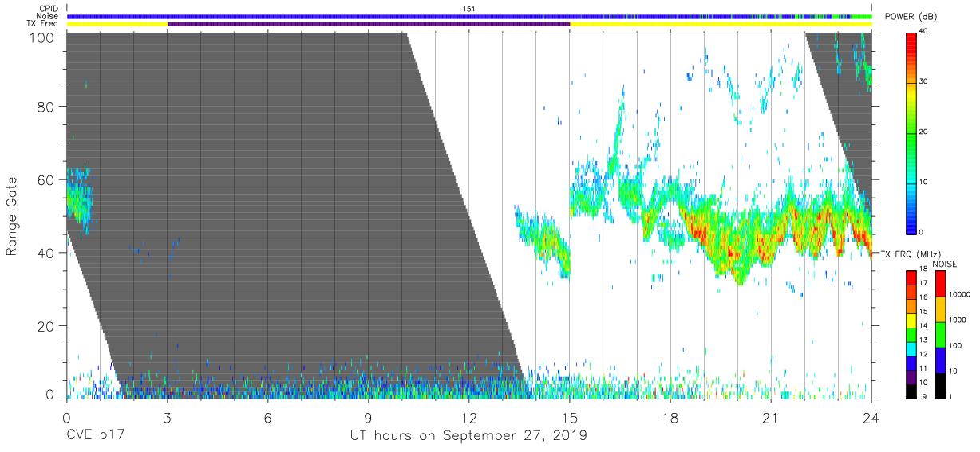Viewport: 980px width, 452px height.
Task: Click the POWER (dB) colorbar title
Action: [x=911, y=17]
